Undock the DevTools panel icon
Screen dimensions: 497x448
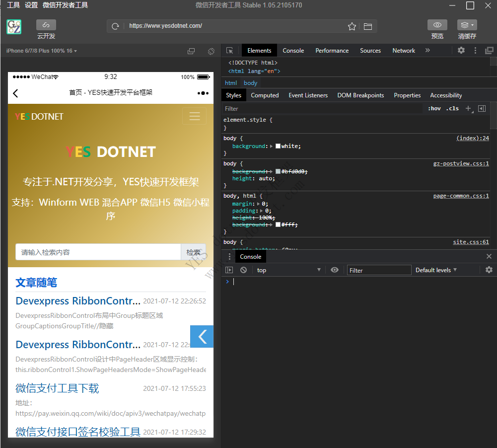pyautogui.click(x=489, y=50)
